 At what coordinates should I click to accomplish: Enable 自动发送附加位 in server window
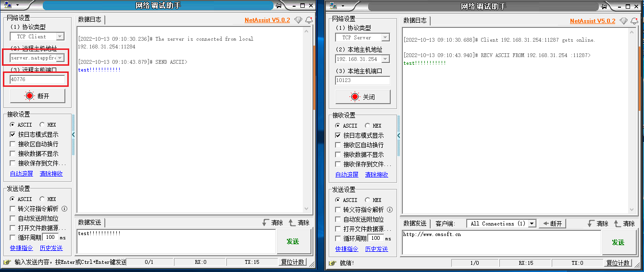click(338, 219)
